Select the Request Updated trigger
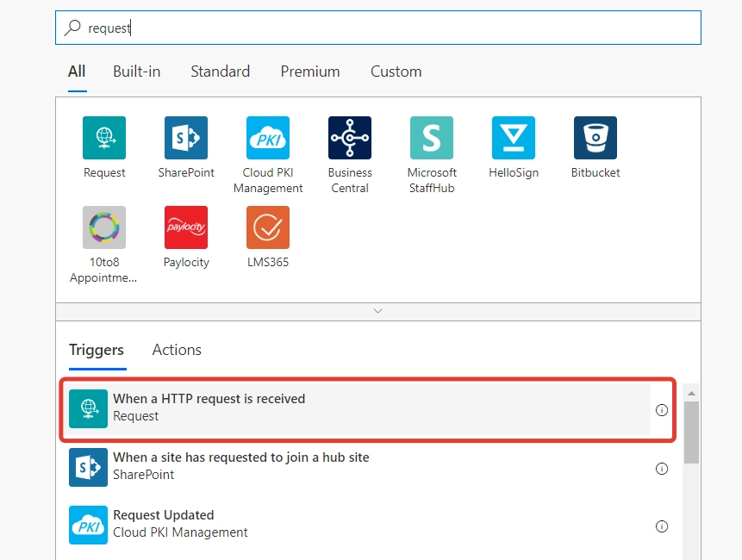The height and width of the screenshot is (560, 742). pos(359,525)
